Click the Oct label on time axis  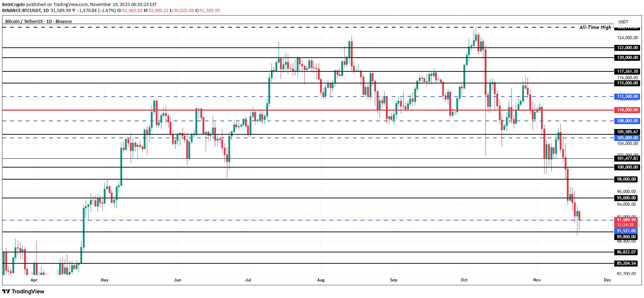464,280
